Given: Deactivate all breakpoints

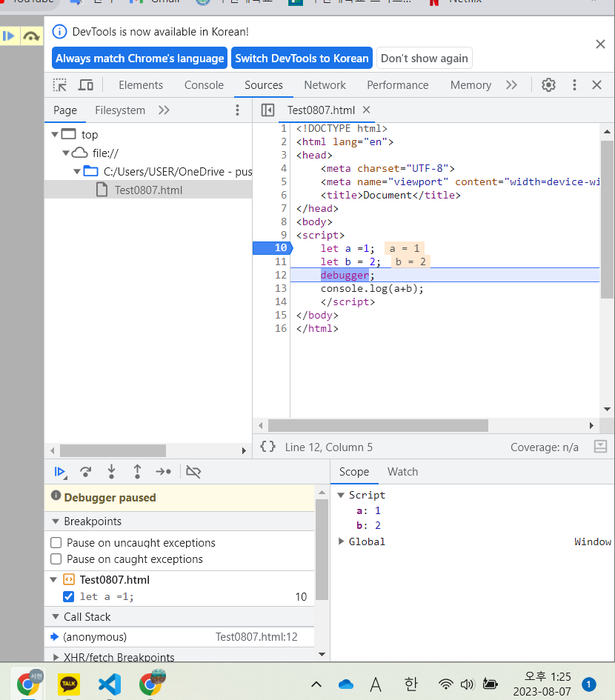Looking at the screenshot, I should click(x=193, y=471).
